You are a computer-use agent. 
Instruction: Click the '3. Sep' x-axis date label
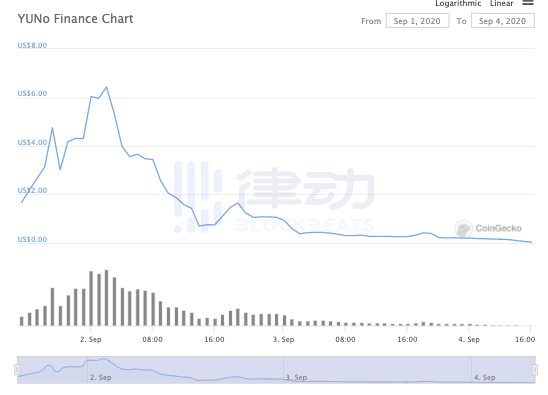pyautogui.click(x=283, y=339)
